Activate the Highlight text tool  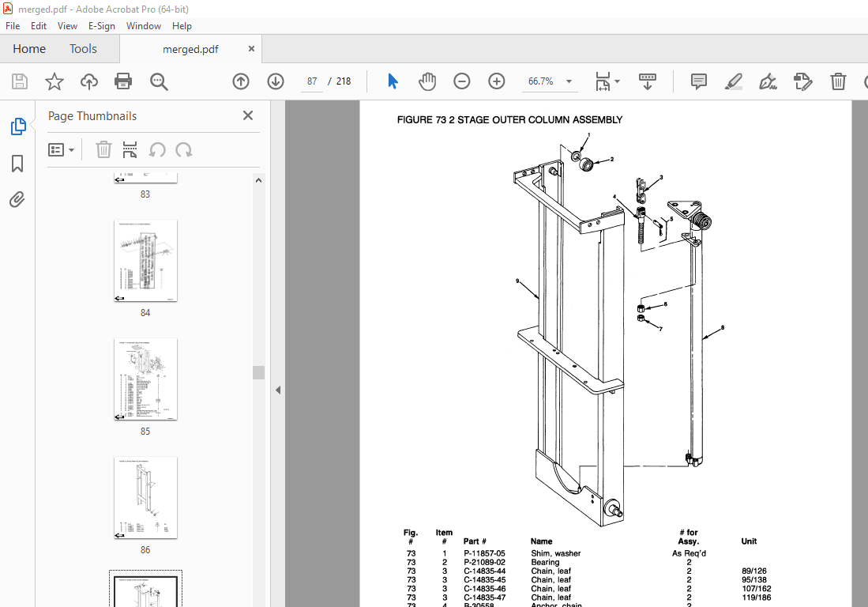[x=733, y=81]
